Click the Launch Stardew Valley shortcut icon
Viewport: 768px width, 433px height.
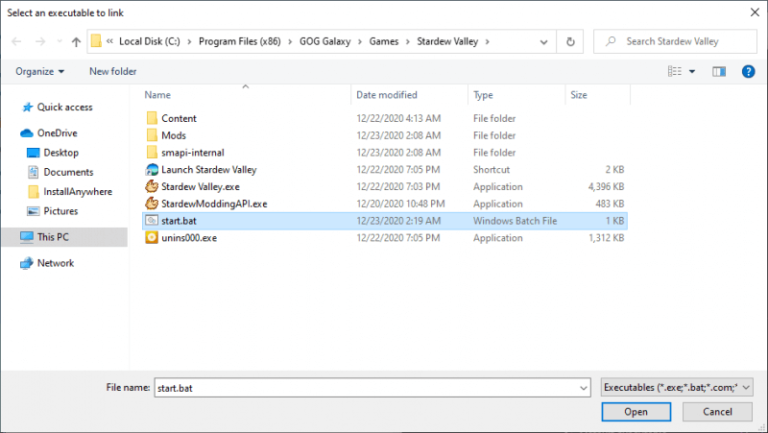(152, 169)
